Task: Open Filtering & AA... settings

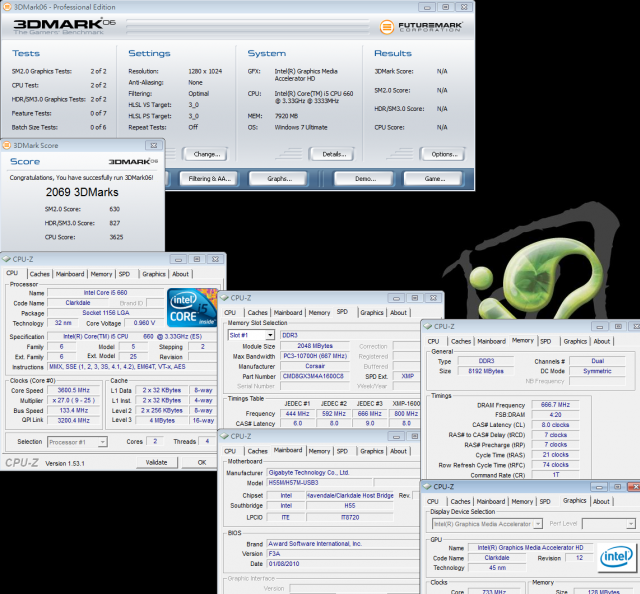Action: pos(209,179)
